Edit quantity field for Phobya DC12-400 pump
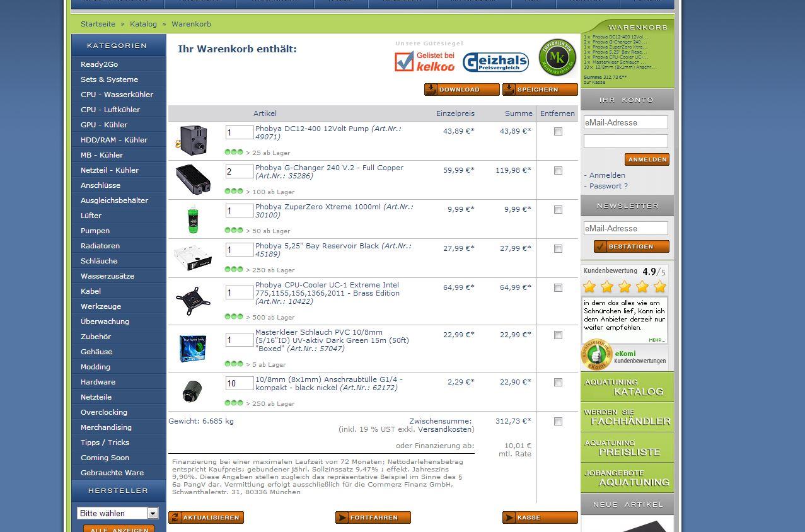Viewport: 805px width, 532px height. point(240,132)
